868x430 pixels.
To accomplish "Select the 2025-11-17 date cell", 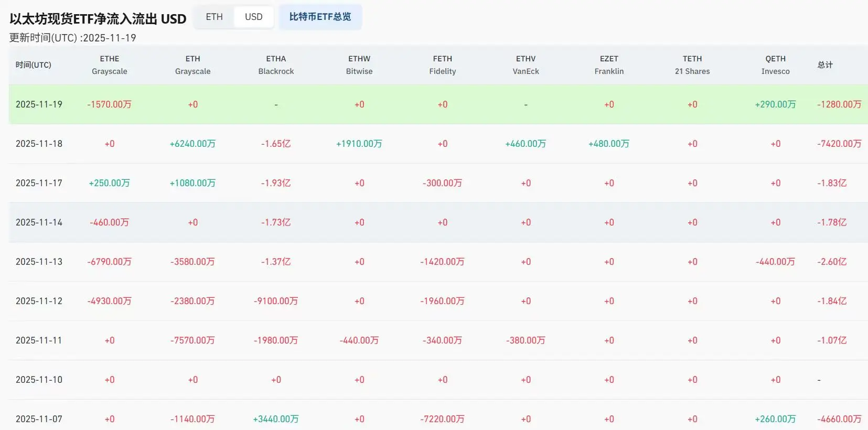I will (39, 183).
